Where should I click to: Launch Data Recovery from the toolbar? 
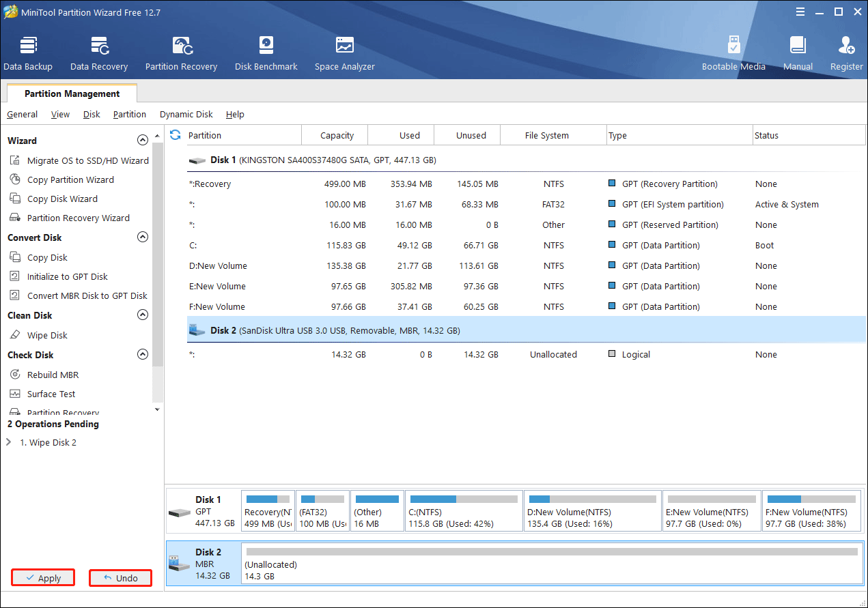[99, 53]
